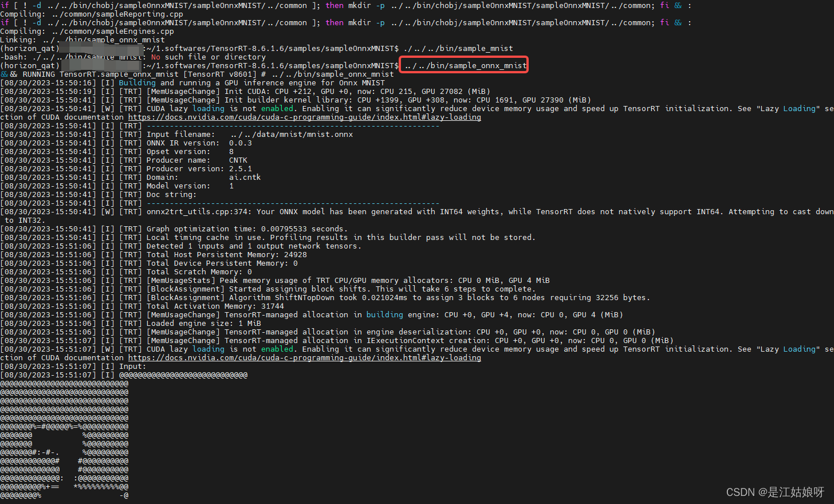Viewport: 834px width, 504px height.
Task: Open the second CUDA lazy-loading documentation link
Action: pyautogui.click(x=304, y=358)
